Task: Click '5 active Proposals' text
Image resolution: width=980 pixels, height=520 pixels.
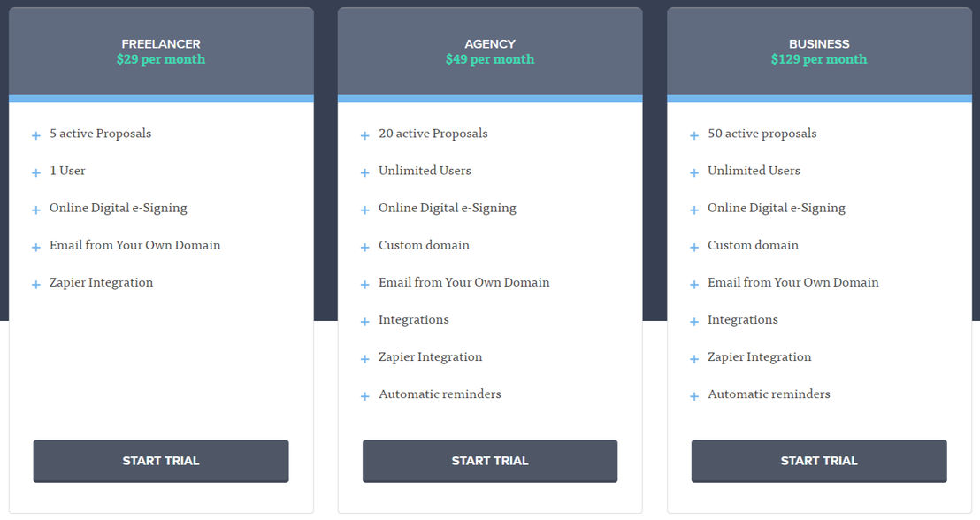Action: click(x=101, y=134)
